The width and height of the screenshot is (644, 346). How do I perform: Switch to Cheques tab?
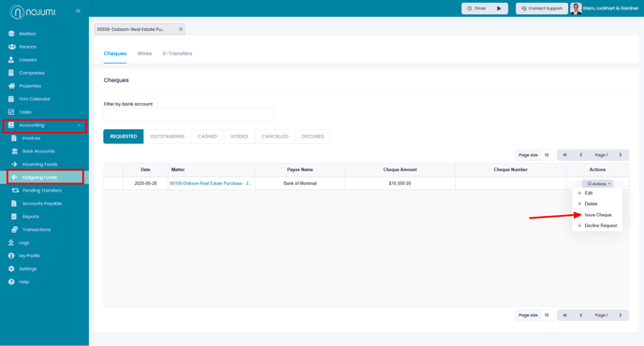coord(115,53)
